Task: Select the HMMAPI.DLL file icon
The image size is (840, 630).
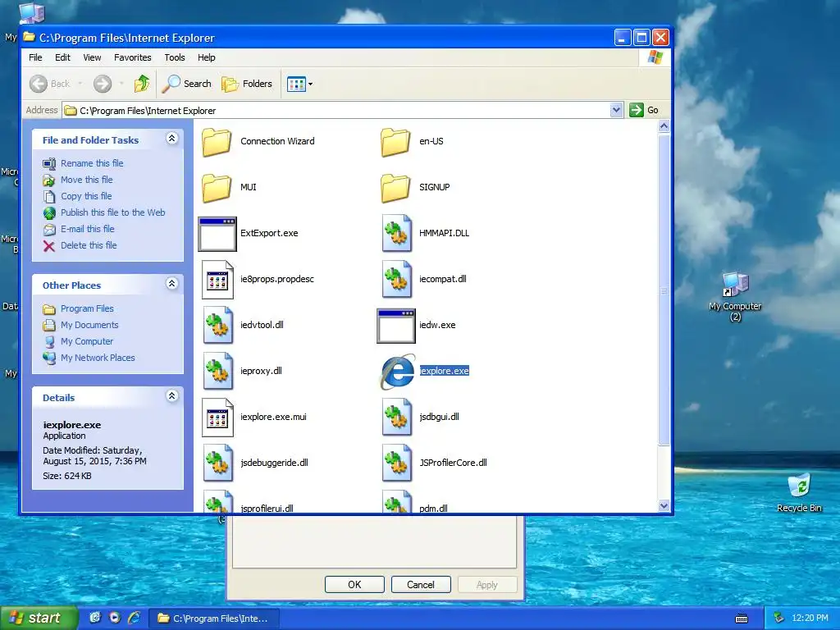Action: click(x=397, y=233)
